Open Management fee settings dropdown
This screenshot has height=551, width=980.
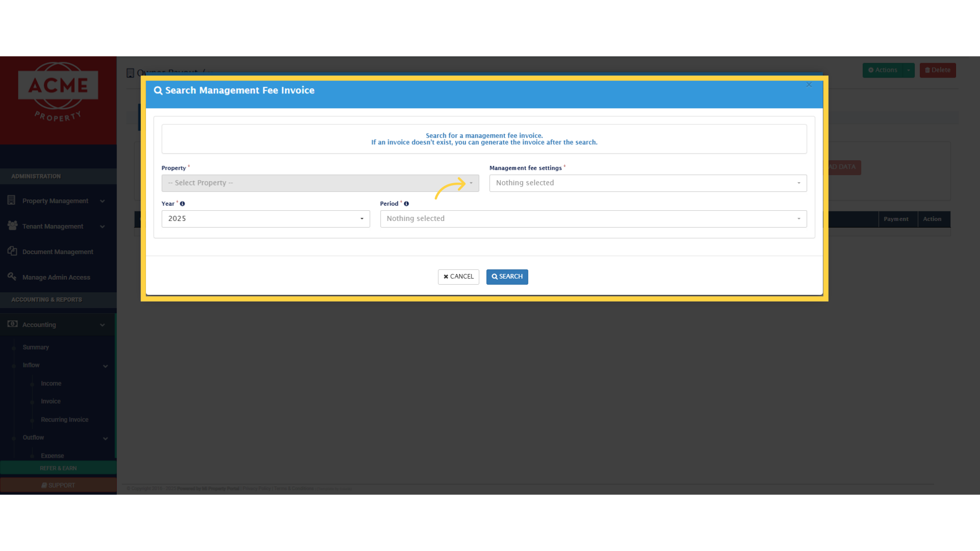click(648, 183)
